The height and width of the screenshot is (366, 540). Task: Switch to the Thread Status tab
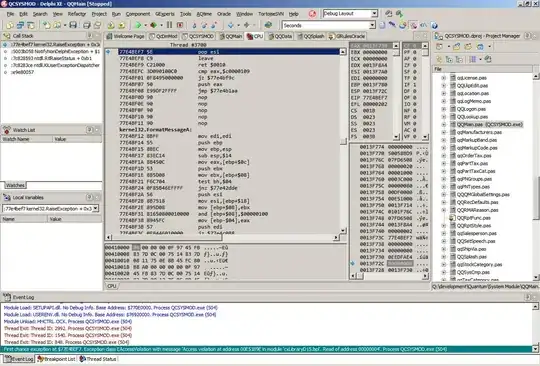98,359
